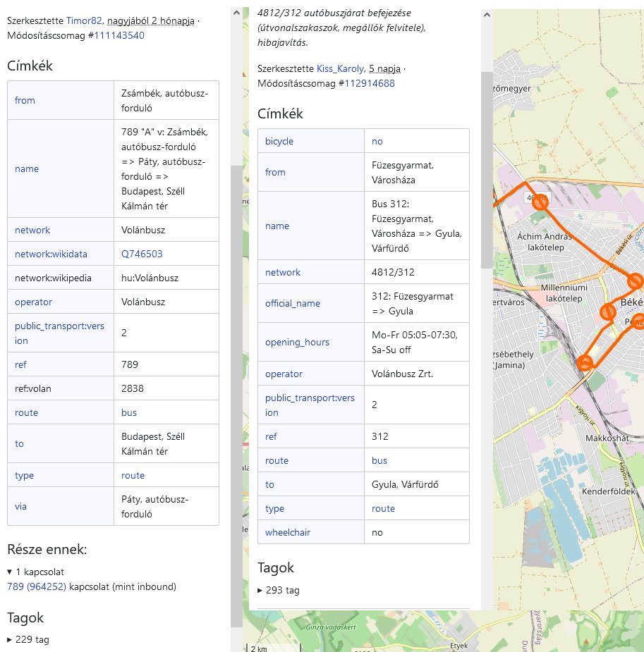Click 'network' key in the Volánbusz row
This screenshot has height=652, width=644.
tap(32, 230)
